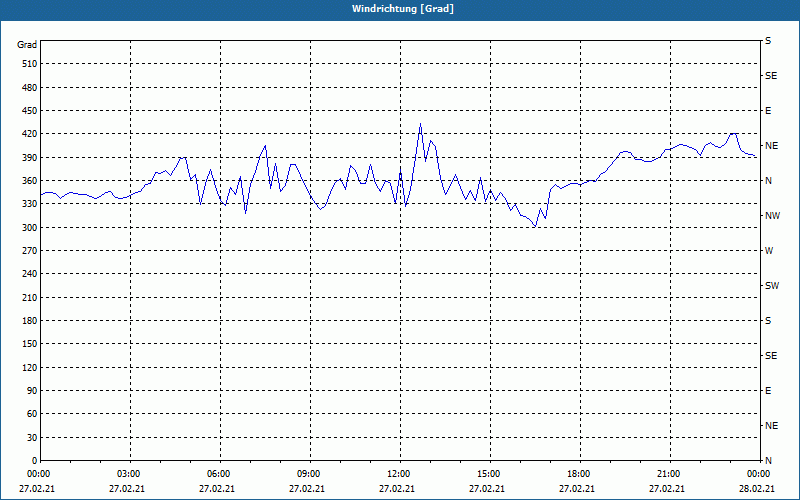Viewport: 800px width, 500px height.
Task: Click the 90 y-axis value
Action: [x=32, y=390]
